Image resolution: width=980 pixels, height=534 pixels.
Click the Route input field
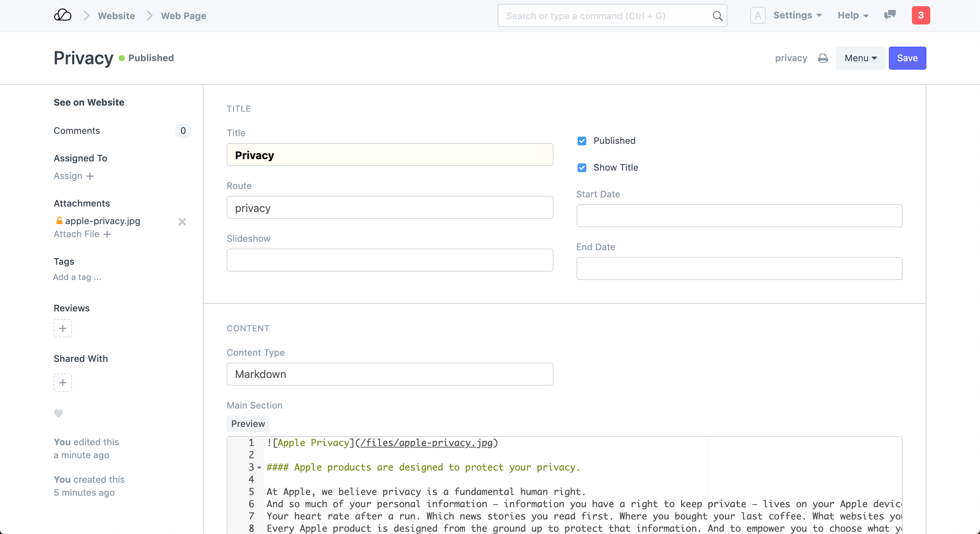click(390, 208)
